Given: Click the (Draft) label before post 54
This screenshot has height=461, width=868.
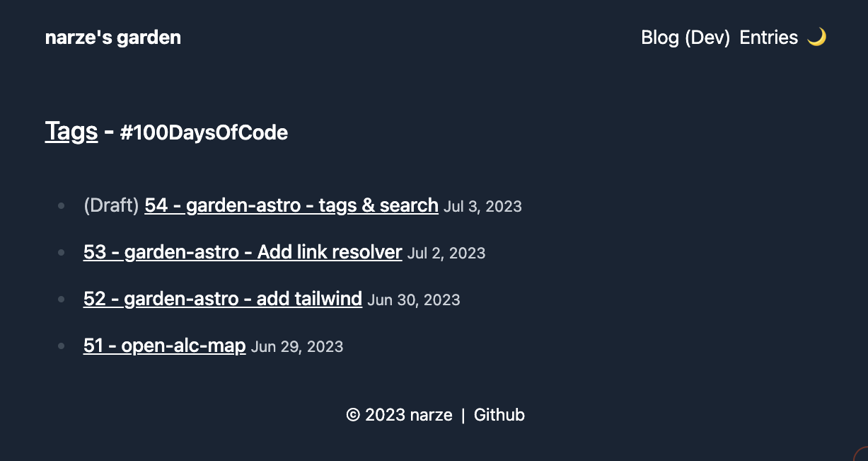Looking at the screenshot, I should 111,205.
